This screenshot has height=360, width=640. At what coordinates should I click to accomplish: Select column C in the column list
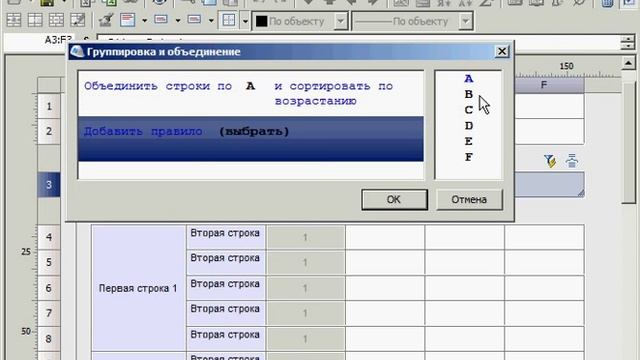coord(469,110)
